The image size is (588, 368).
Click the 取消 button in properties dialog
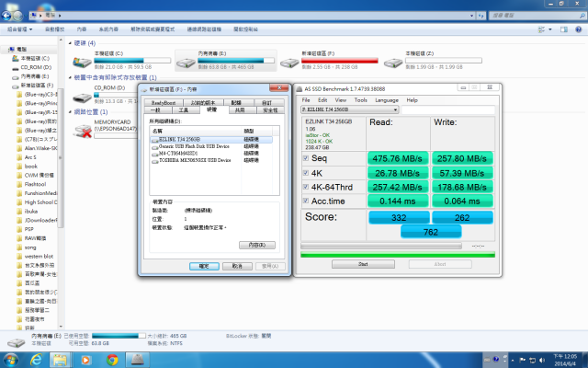click(237, 266)
